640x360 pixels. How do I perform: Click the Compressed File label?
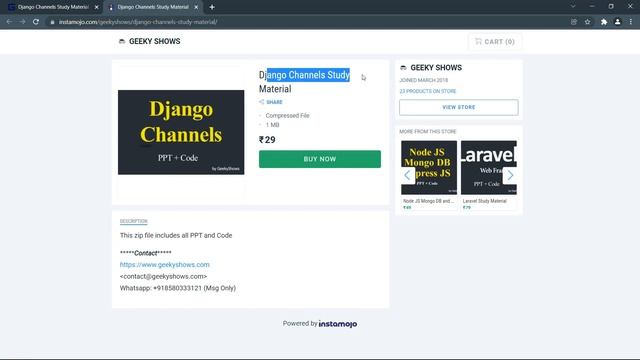[x=287, y=116]
